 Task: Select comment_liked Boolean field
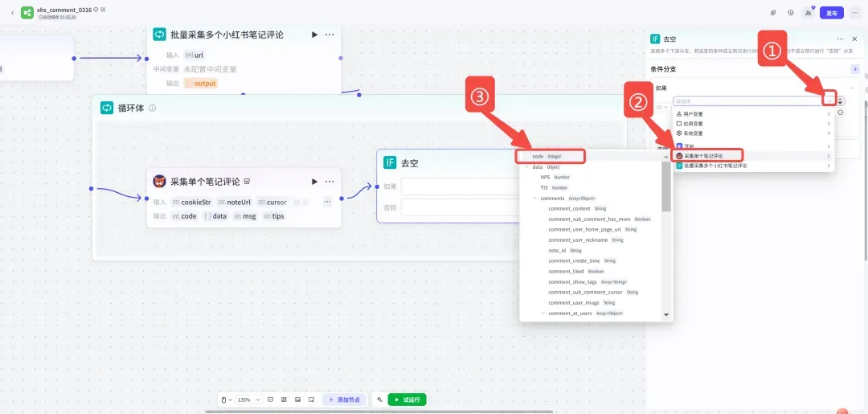576,271
